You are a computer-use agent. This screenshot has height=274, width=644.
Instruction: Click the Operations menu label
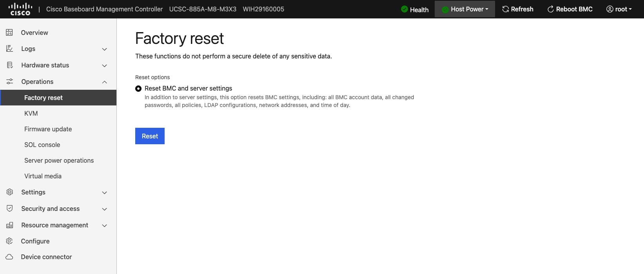pos(37,82)
